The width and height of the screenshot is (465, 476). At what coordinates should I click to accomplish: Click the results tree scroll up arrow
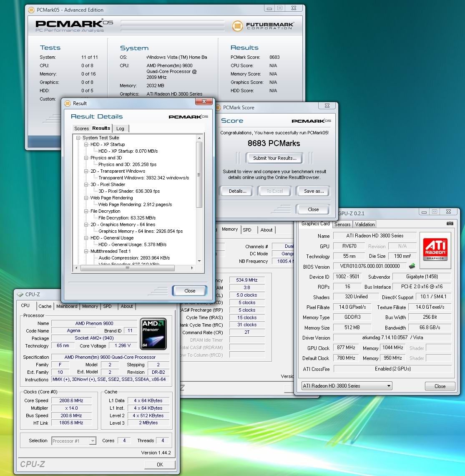coord(199,138)
